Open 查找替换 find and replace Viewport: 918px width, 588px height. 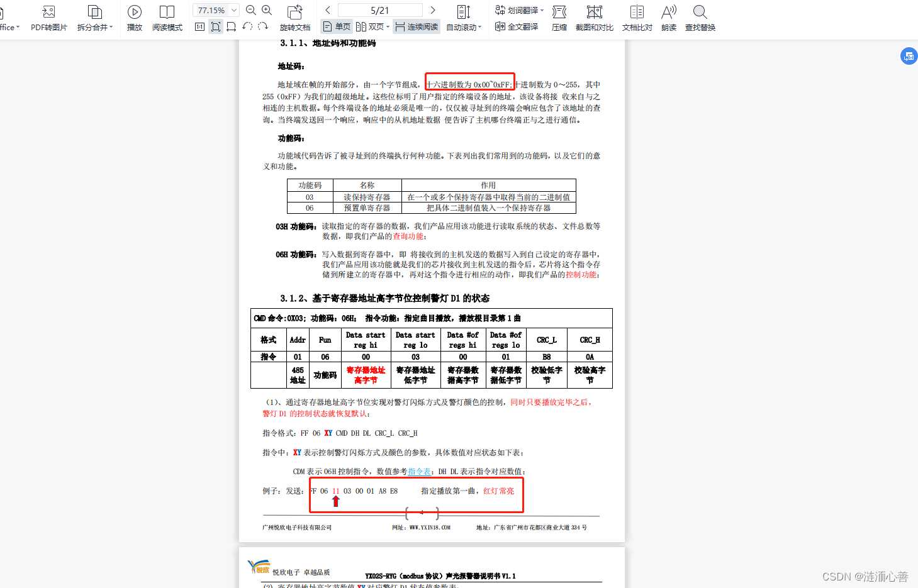pyautogui.click(x=700, y=18)
